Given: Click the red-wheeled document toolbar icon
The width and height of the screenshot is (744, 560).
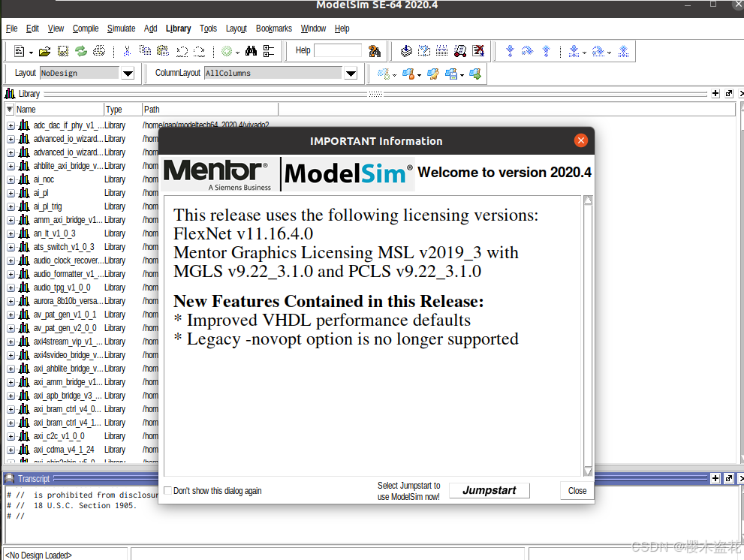Looking at the screenshot, I should [x=460, y=51].
